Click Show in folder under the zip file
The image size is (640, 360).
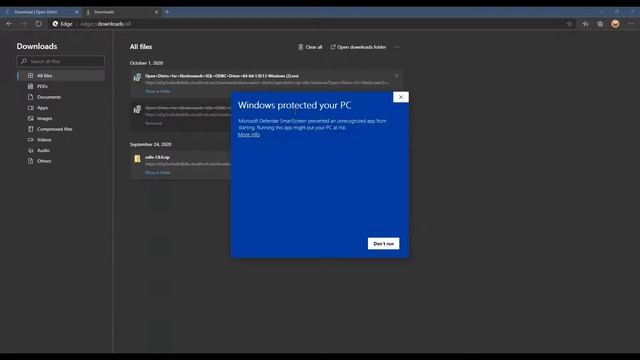point(158,173)
